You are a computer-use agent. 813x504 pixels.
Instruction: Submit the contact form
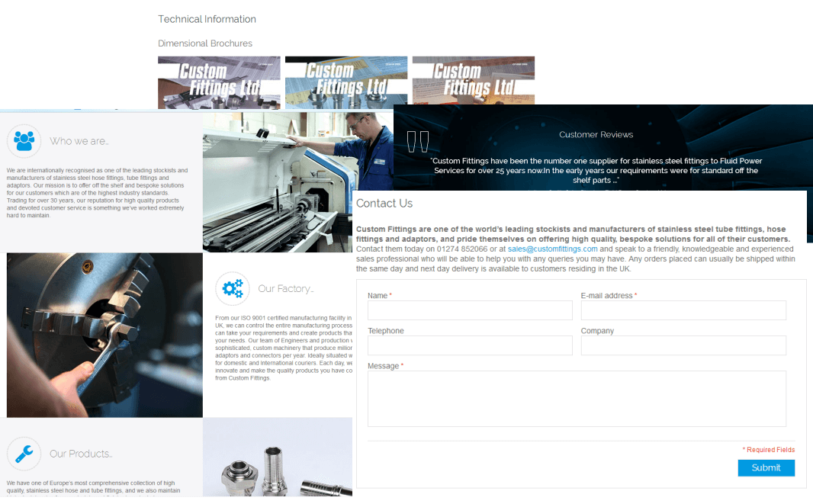766,467
